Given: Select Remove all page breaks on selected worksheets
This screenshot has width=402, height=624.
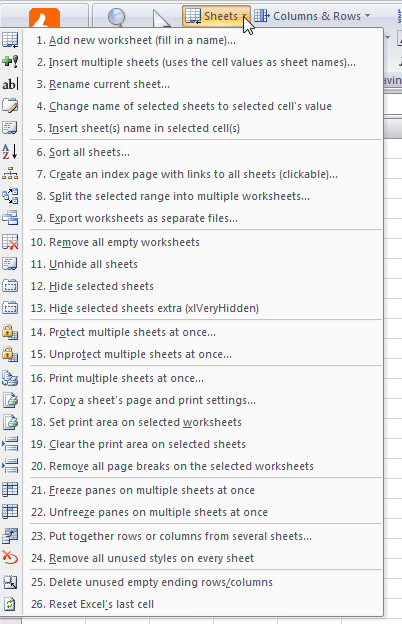Looking at the screenshot, I should 203,466.
